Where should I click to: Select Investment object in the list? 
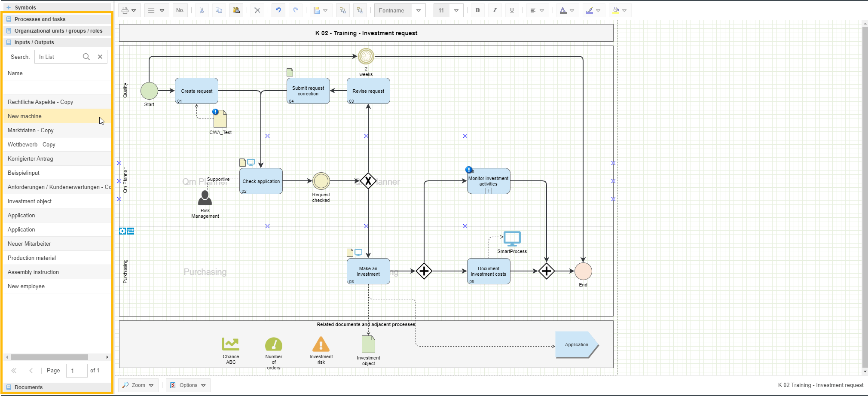click(30, 201)
